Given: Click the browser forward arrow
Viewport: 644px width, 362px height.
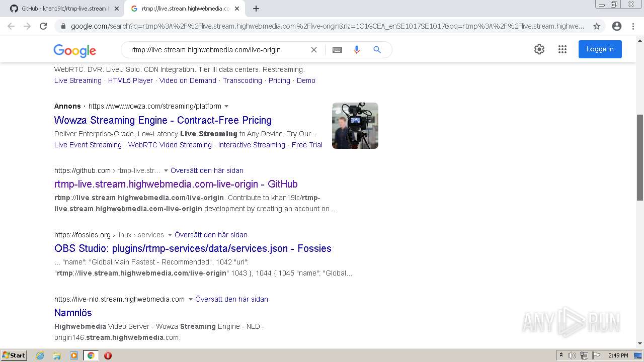Looking at the screenshot, I should (x=27, y=26).
